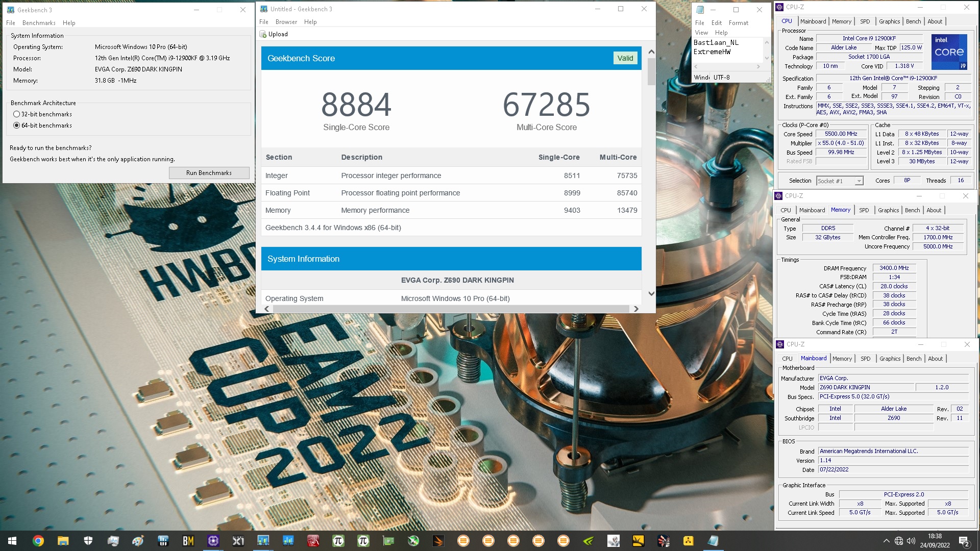Click the yellow radiation-symbol taskbar icon
Screen dimensions: 980x551
(688, 541)
